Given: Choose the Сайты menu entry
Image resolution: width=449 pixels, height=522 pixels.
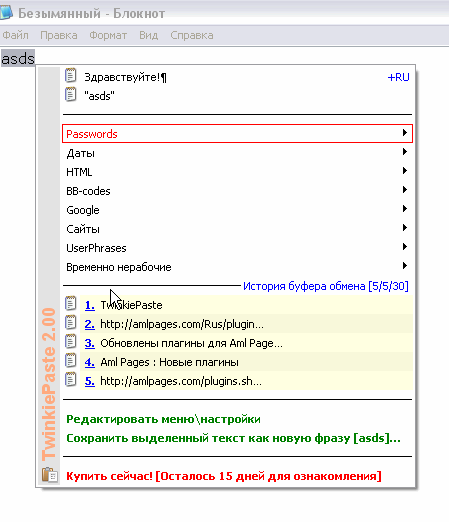Looking at the screenshot, I should click(x=237, y=229).
